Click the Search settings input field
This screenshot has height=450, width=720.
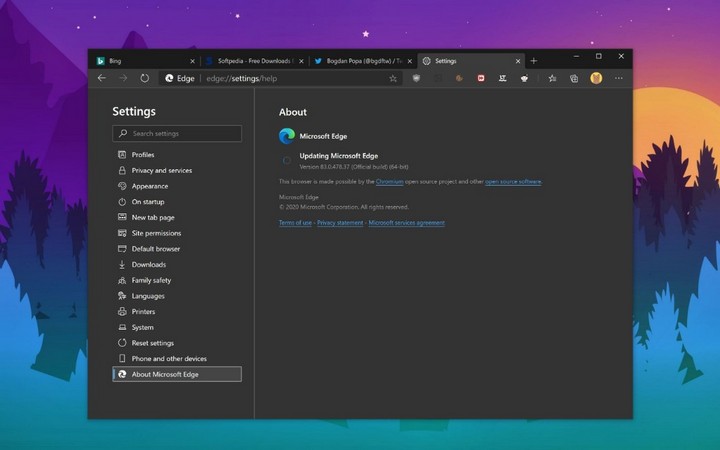click(177, 133)
